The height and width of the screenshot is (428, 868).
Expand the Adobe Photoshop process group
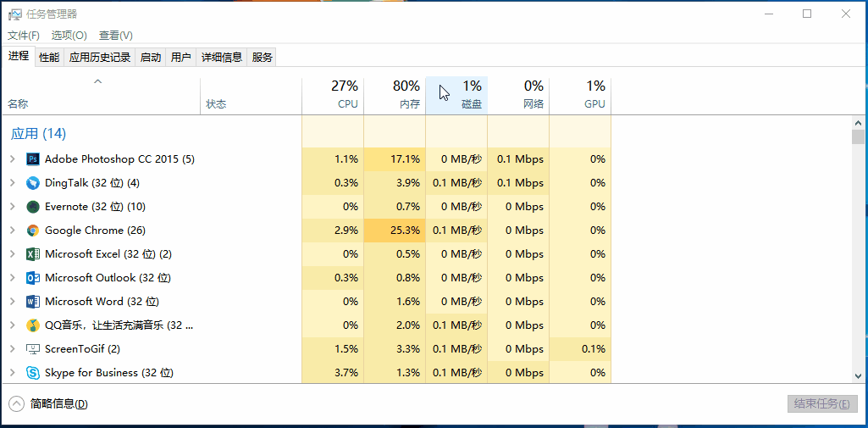[x=12, y=159]
